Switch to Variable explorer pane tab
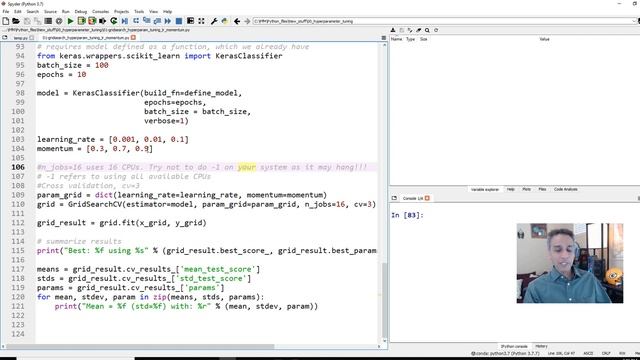Image resolution: width=640 pixels, height=360 pixels. tap(485, 189)
